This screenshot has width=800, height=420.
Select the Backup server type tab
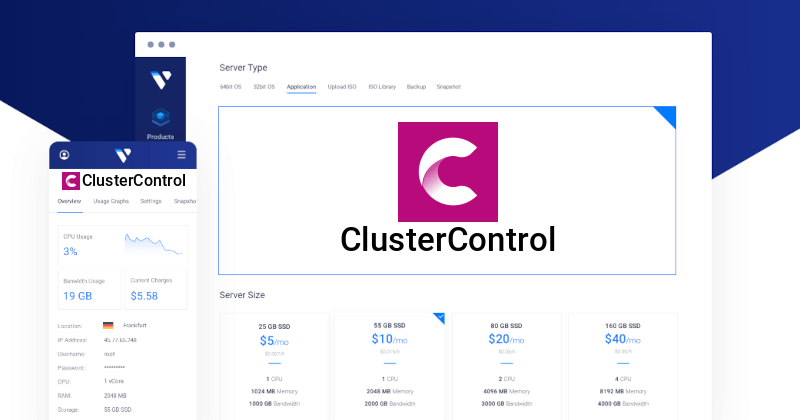(x=416, y=87)
